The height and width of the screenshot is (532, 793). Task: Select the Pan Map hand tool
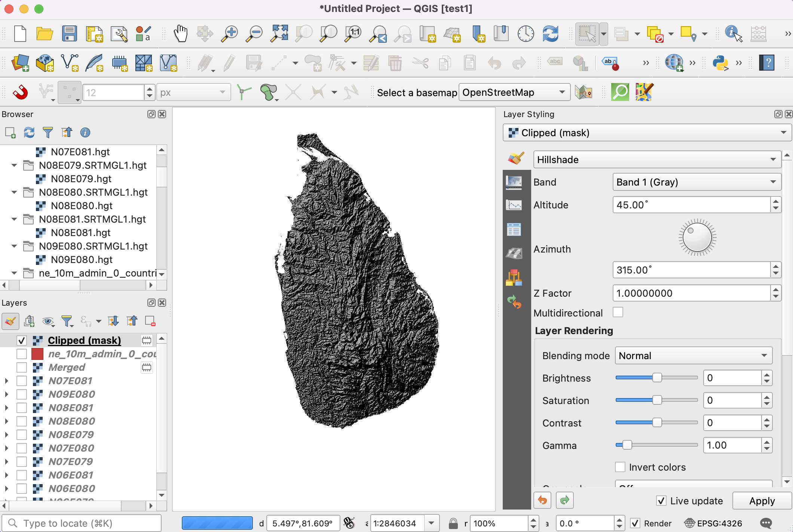(x=181, y=34)
